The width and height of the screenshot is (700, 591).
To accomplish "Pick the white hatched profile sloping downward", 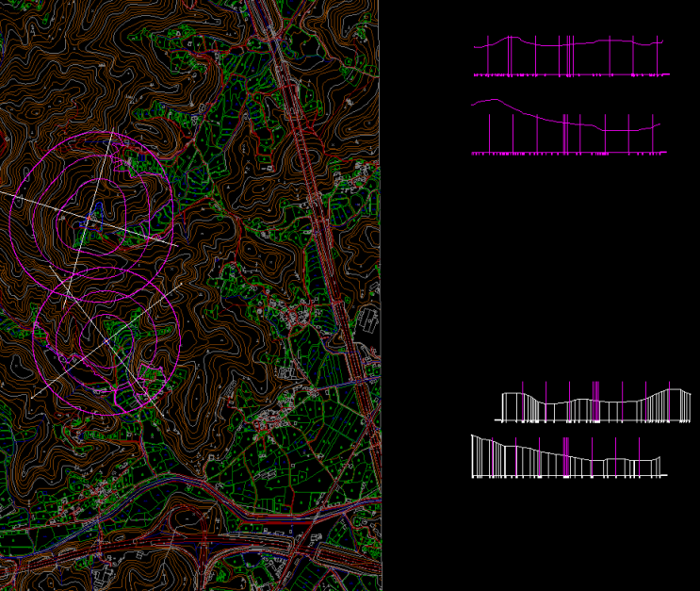I will pyautogui.click(x=565, y=455).
